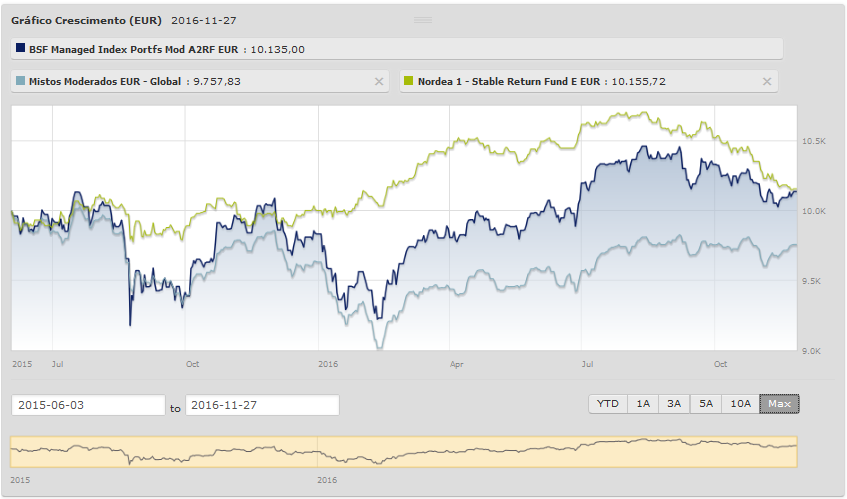
Task: Click the end date field 2016-11-27
Action: pyautogui.click(x=262, y=405)
